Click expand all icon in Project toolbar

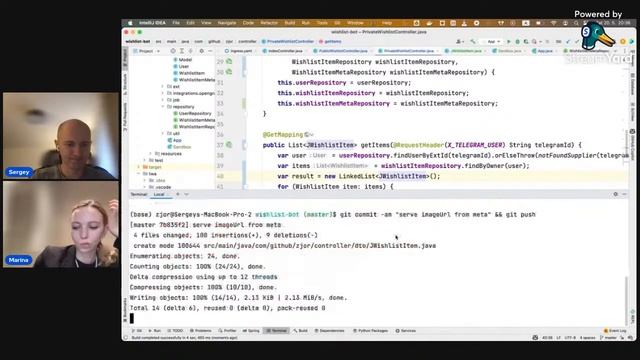pos(182,51)
